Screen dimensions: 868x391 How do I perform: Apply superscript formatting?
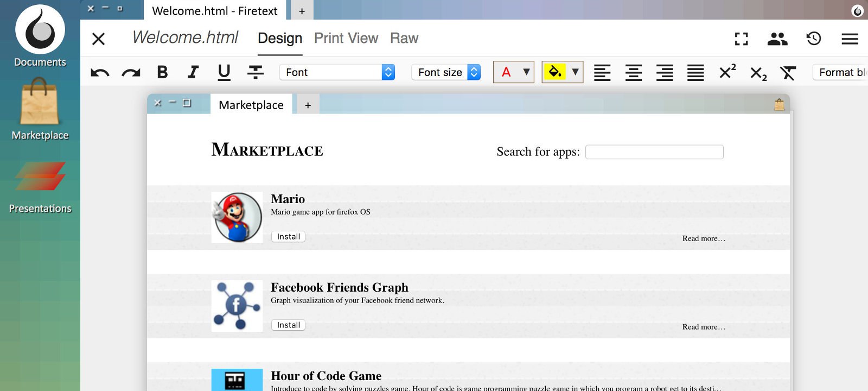pyautogui.click(x=727, y=72)
